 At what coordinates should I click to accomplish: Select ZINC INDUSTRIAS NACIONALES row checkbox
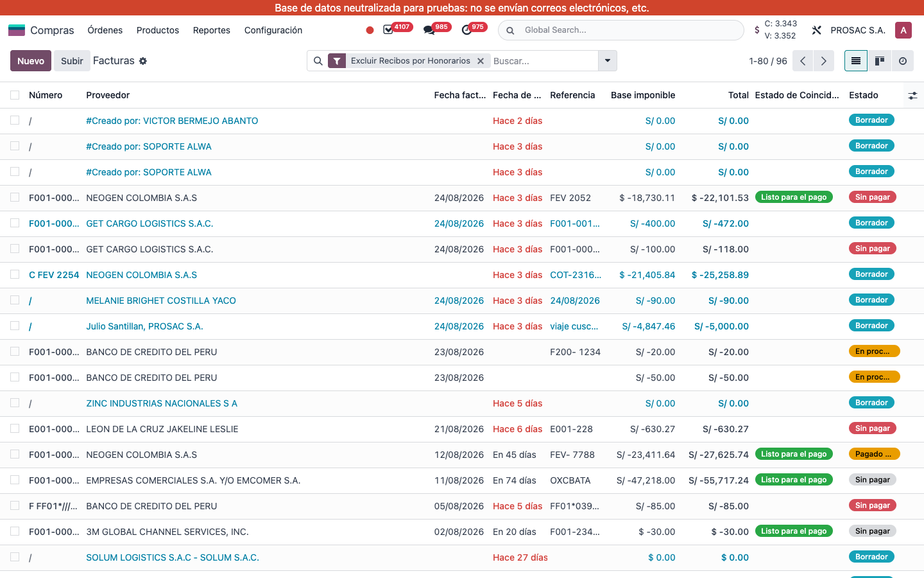tap(15, 403)
